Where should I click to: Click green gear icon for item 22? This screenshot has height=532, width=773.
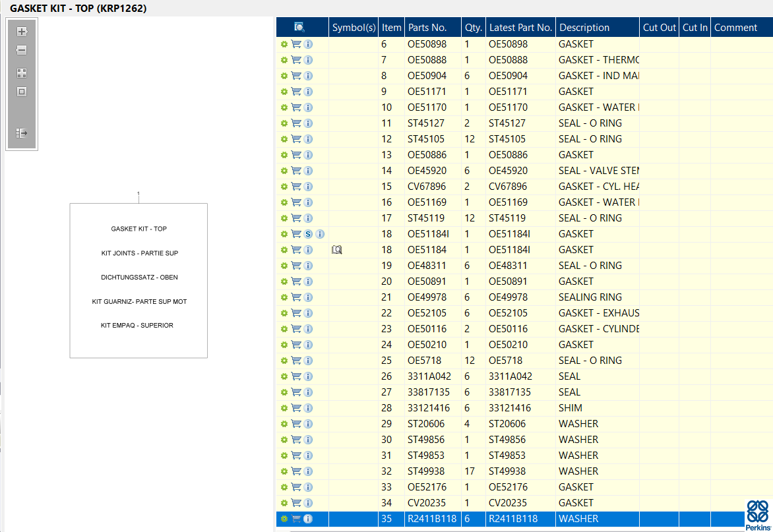click(284, 313)
